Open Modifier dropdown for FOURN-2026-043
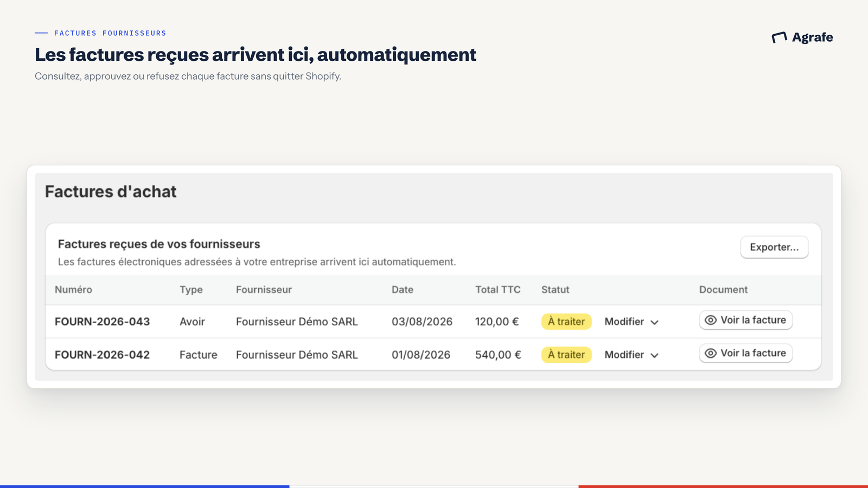Image resolution: width=868 pixels, height=488 pixels. 631,322
